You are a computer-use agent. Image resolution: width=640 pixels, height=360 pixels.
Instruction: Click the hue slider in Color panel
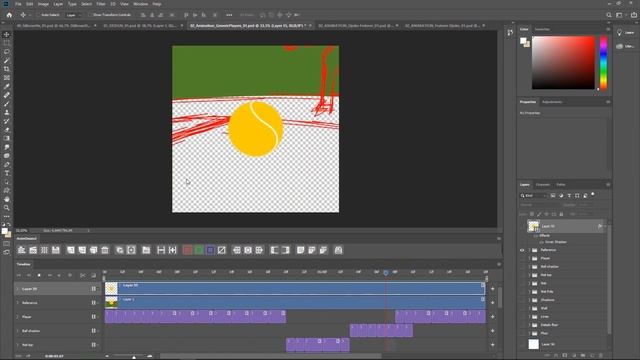(603, 62)
